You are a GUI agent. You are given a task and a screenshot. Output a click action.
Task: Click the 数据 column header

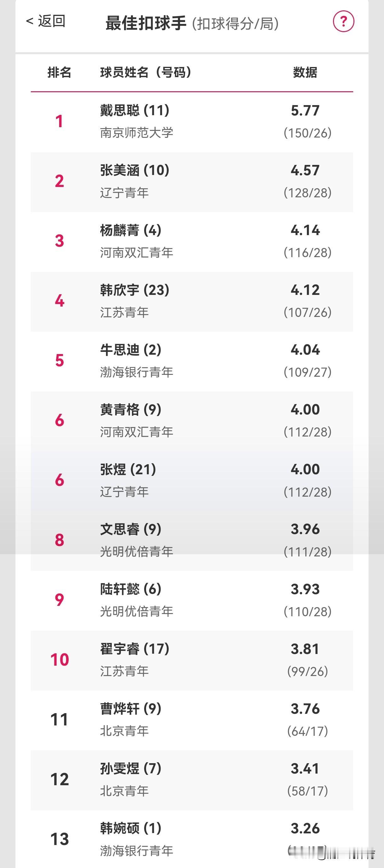coord(305,72)
